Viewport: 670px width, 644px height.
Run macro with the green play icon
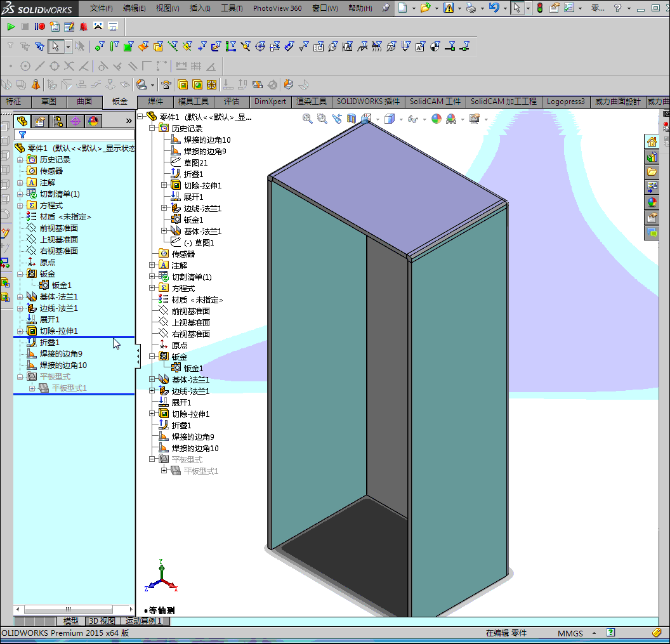click(11, 27)
